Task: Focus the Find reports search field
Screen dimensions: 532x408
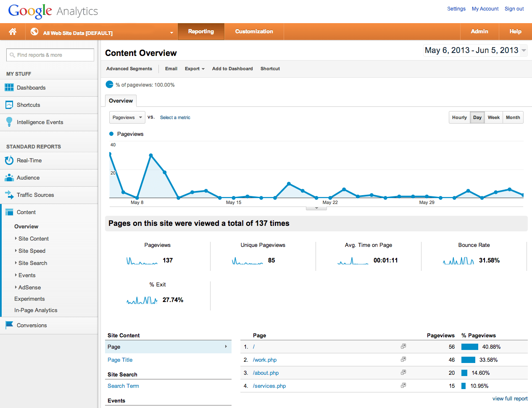Action: (x=50, y=55)
